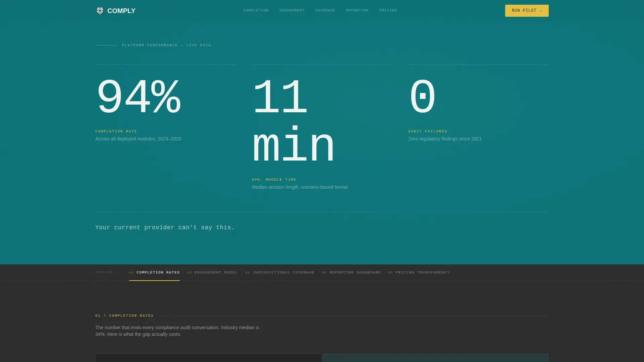Switch to the 03 Jurisdictional Coverage tab

pyautogui.click(x=280, y=273)
